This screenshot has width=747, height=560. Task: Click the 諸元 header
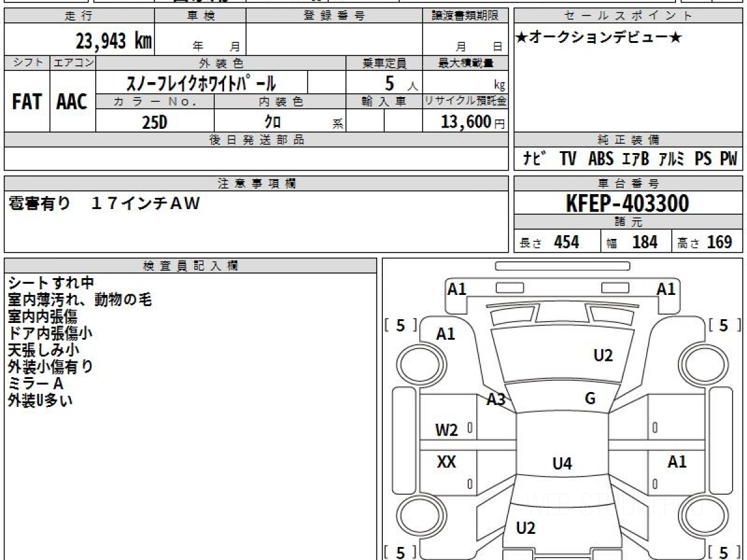(x=629, y=222)
